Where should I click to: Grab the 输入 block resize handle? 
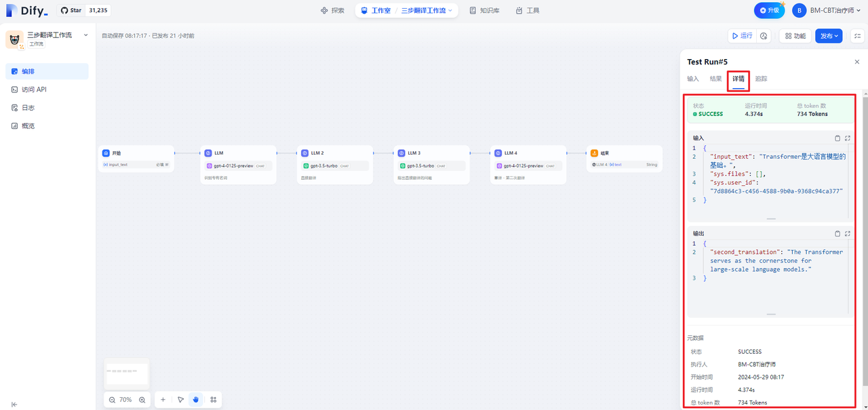click(771, 219)
